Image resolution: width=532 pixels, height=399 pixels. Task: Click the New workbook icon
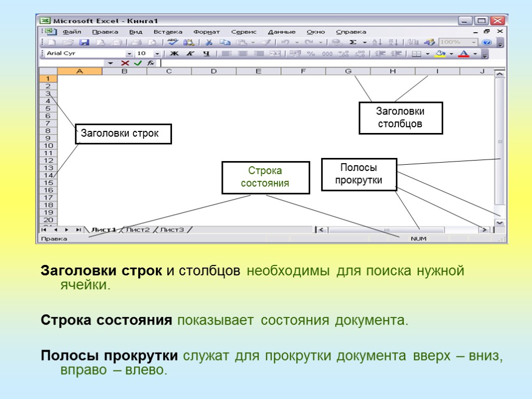click(x=52, y=43)
